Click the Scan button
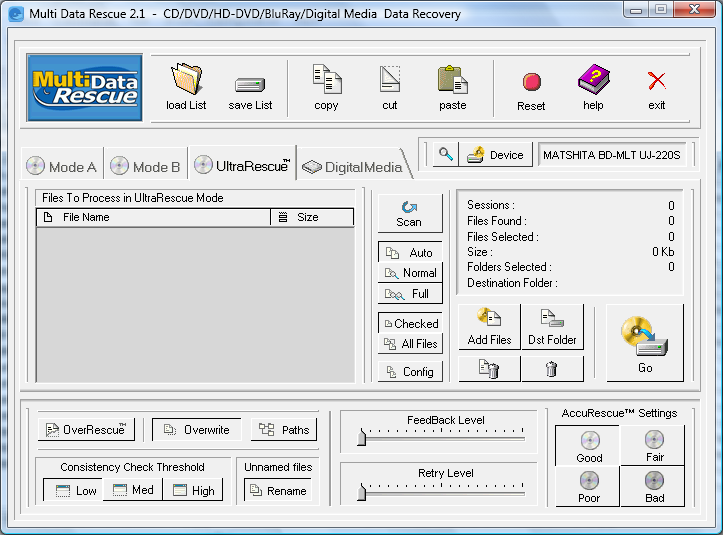Viewport: 723px width, 535px height. point(409,214)
